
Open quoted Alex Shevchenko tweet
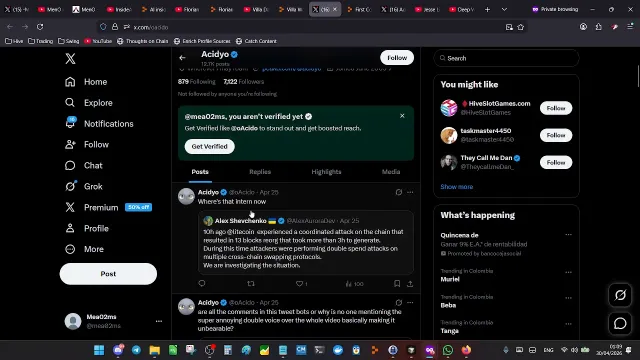(306, 242)
